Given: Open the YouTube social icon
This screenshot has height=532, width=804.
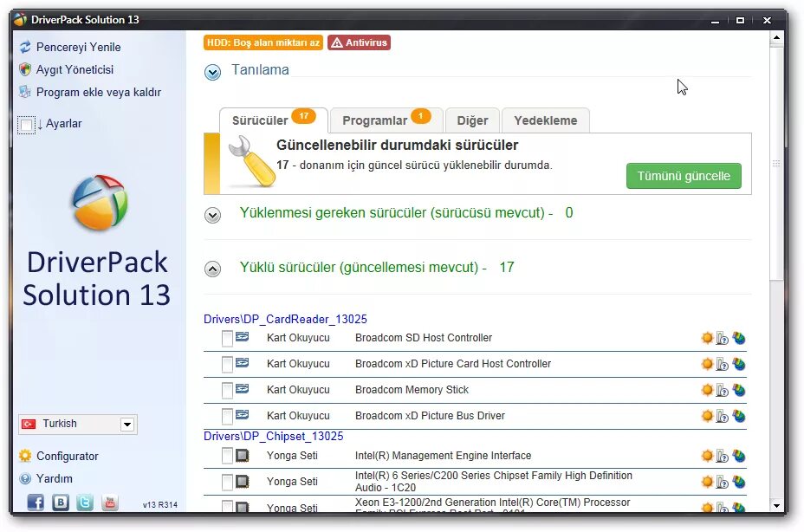Looking at the screenshot, I should click(x=110, y=503).
